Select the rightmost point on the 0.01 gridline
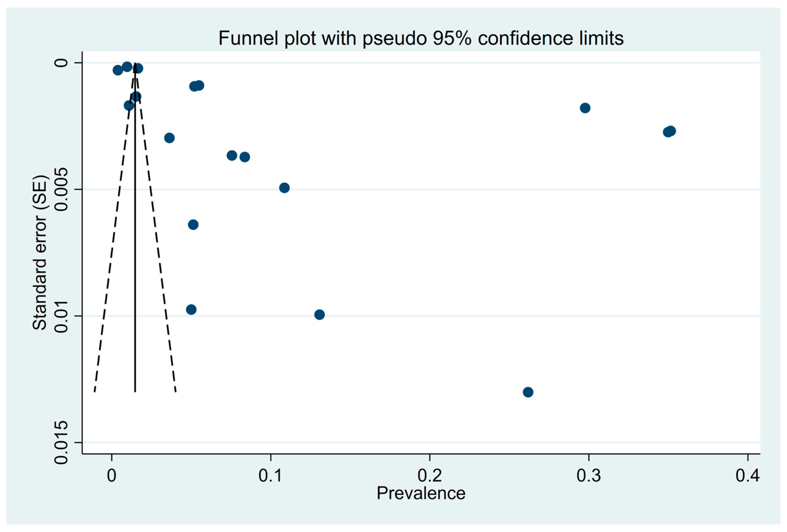 [319, 315]
